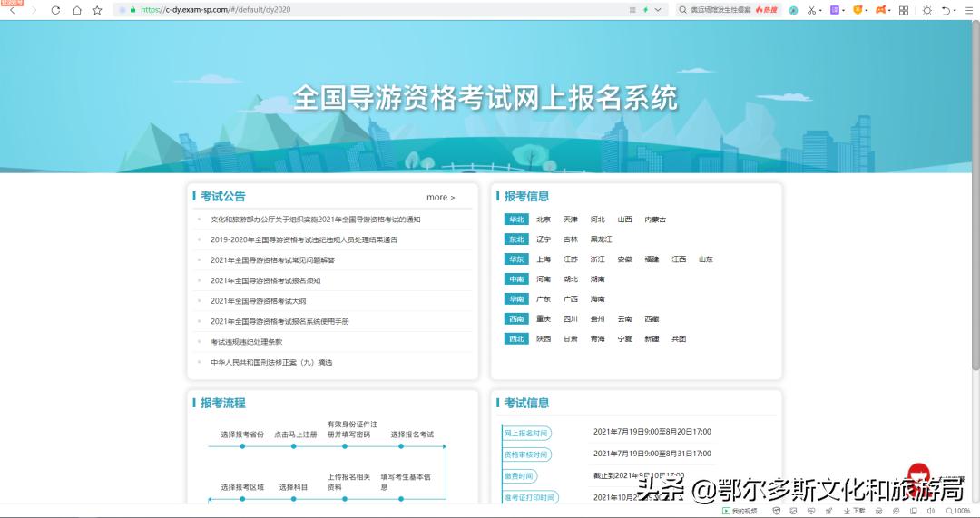
Task: Open the screenshot scissors tool
Action: click(811, 10)
